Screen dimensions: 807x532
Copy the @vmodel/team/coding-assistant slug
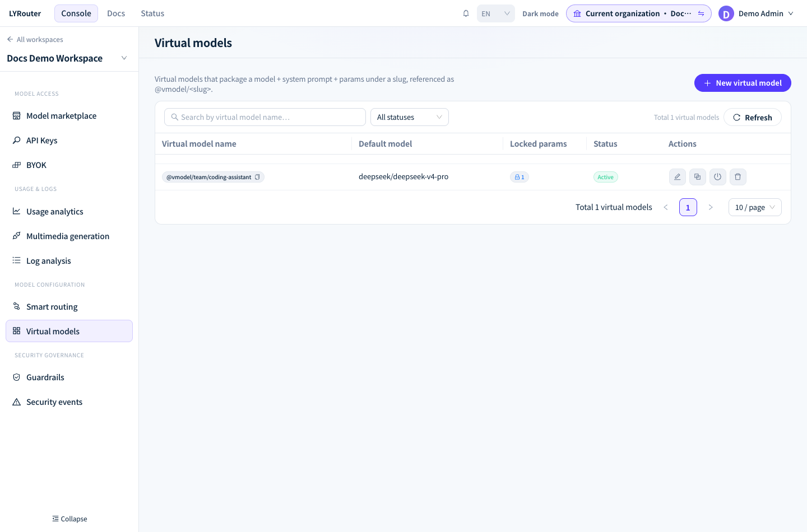click(258, 177)
